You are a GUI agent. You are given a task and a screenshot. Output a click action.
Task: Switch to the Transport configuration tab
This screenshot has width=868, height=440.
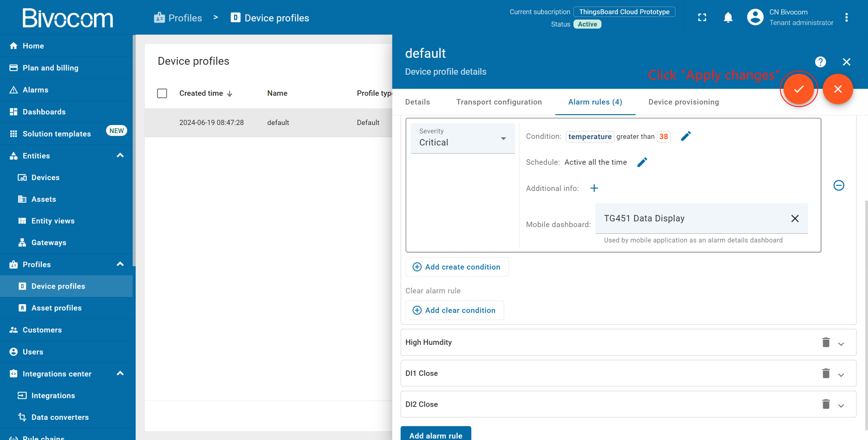(x=499, y=102)
